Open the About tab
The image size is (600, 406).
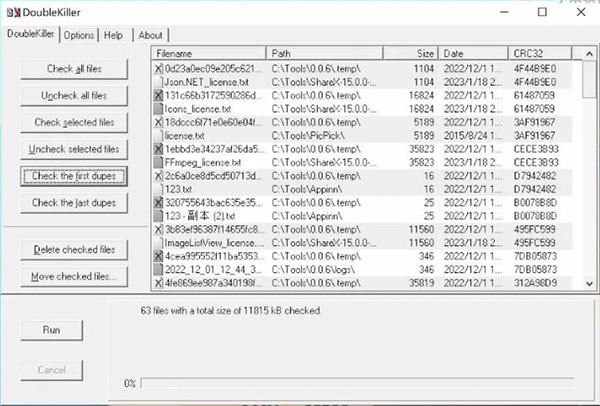151,35
